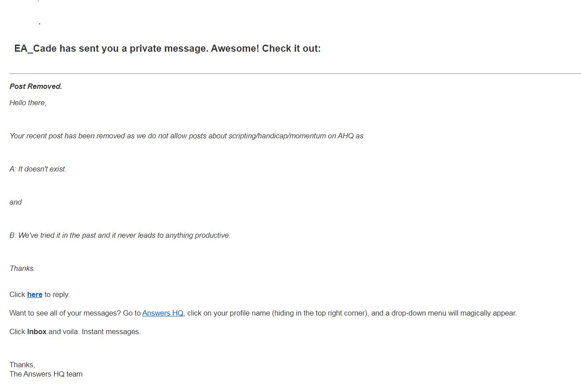Select the "A: It doesn't exist." line
Viewport: 581px width, 392px height.
(x=38, y=169)
